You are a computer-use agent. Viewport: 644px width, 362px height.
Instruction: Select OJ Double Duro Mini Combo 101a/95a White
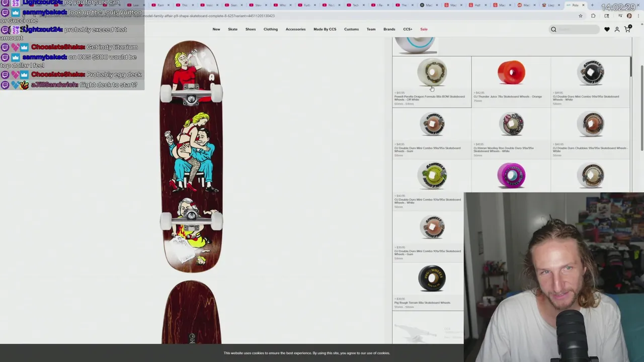point(432,185)
